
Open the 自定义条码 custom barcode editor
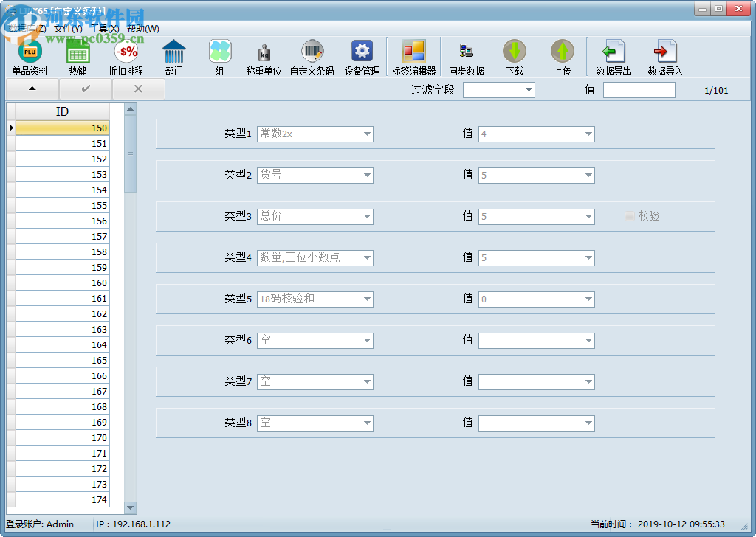click(x=312, y=56)
